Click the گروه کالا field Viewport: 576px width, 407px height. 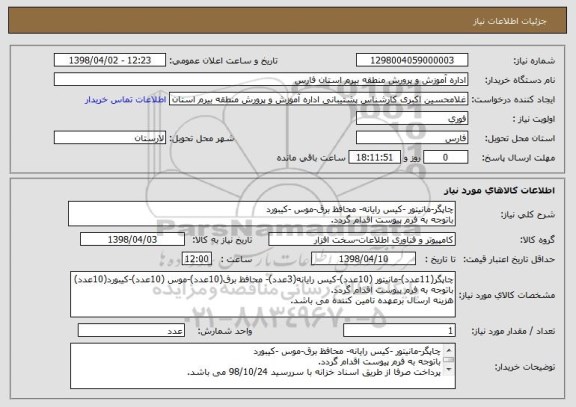(x=362, y=240)
